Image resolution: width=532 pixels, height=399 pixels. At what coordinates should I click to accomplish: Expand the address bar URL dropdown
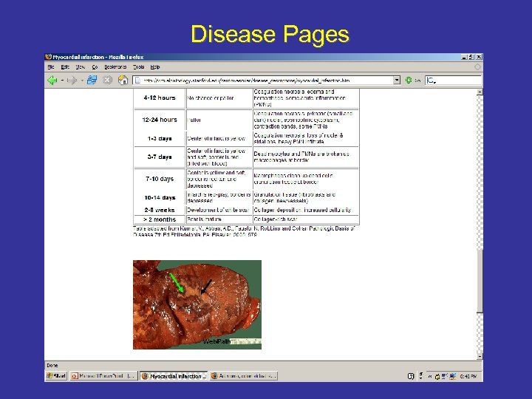[x=397, y=81]
